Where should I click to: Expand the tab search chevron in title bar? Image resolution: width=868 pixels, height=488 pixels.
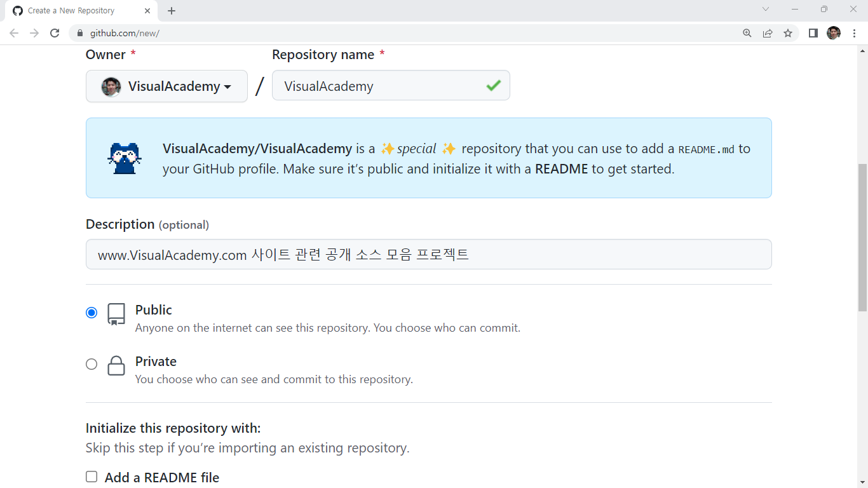click(x=766, y=10)
